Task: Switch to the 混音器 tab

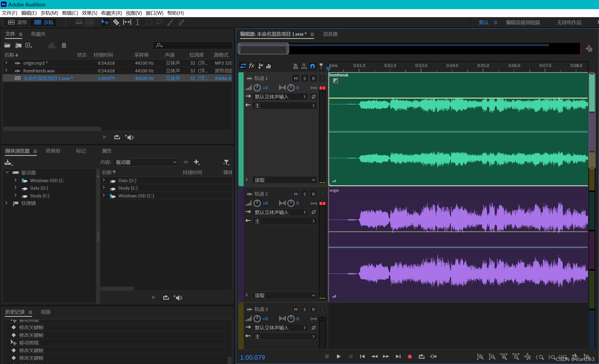Action: coord(330,34)
